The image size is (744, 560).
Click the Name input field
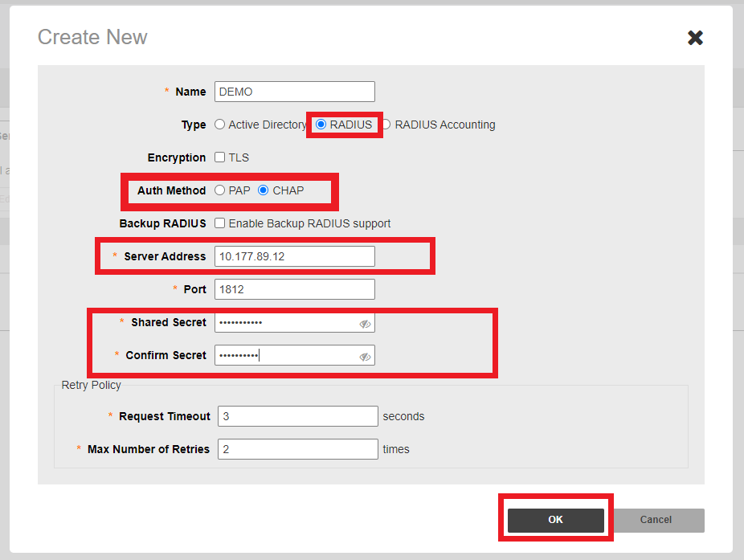pyautogui.click(x=294, y=92)
